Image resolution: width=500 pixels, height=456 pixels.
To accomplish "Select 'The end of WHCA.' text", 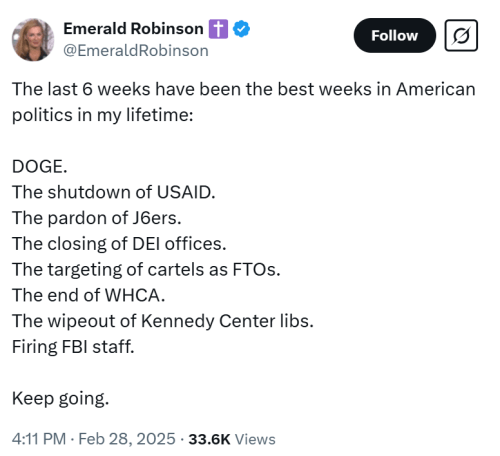I will (88, 295).
